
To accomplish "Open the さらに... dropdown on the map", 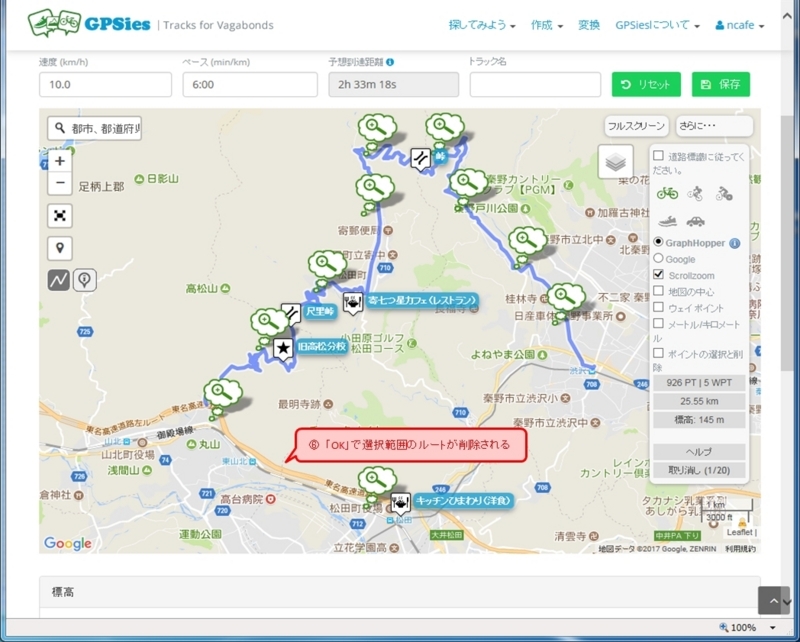I will tap(714, 126).
